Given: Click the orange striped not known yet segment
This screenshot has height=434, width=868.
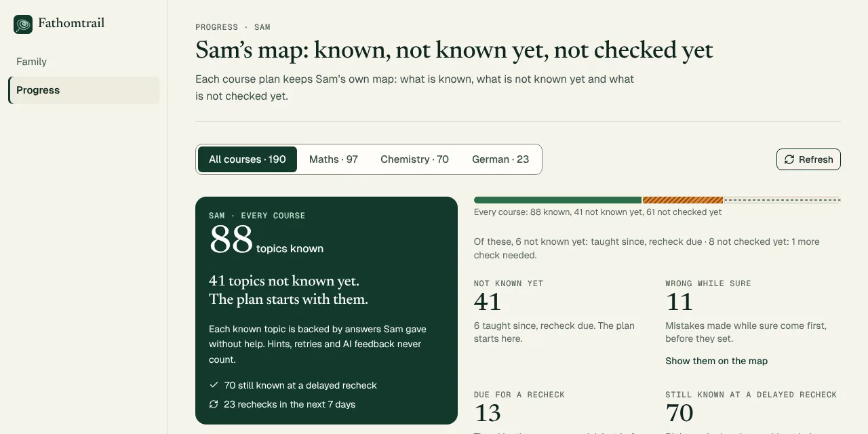Looking at the screenshot, I should click(x=683, y=200).
